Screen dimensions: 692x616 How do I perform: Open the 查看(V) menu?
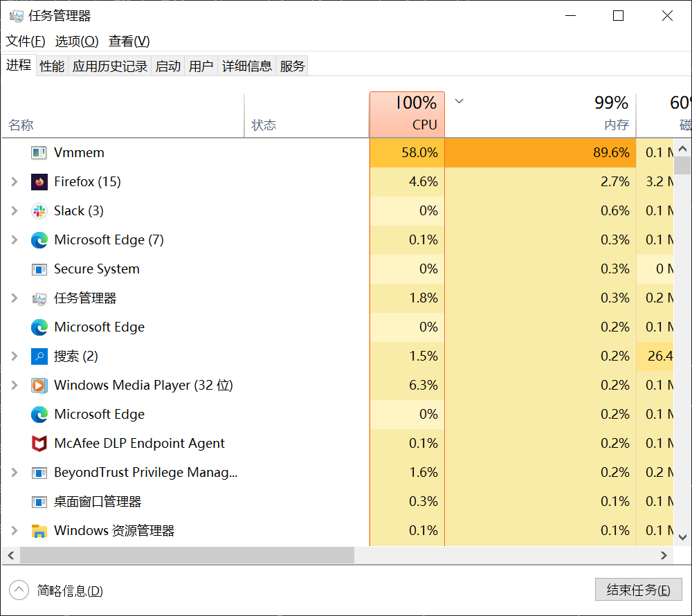click(x=129, y=41)
